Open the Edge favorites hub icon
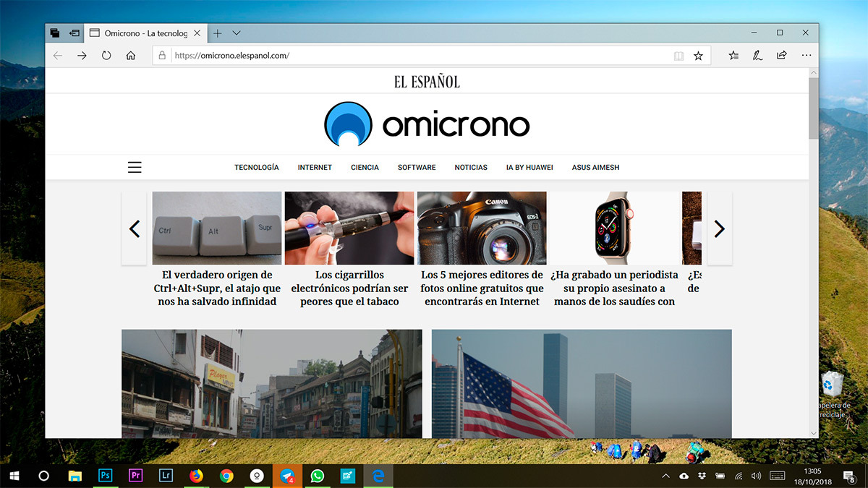This screenshot has height=488, width=868. 734,56
